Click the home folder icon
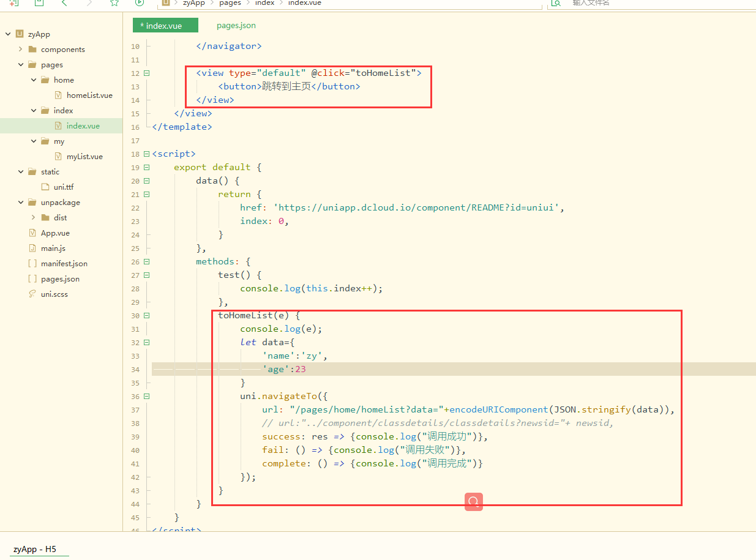This screenshot has width=756, height=560. pos(45,80)
